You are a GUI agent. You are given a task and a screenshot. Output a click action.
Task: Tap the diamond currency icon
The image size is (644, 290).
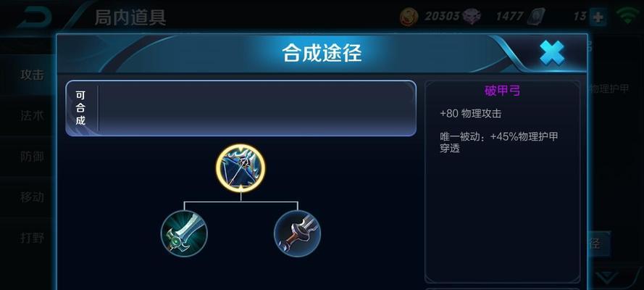(x=472, y=17)
